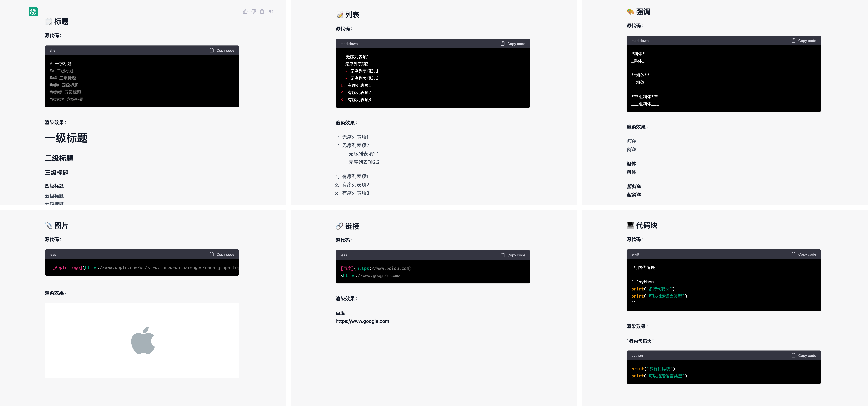This screenshot has width=868, height=406.
Task: Click the palette emoji beside 强调
Action: click(x=630, y=12)
